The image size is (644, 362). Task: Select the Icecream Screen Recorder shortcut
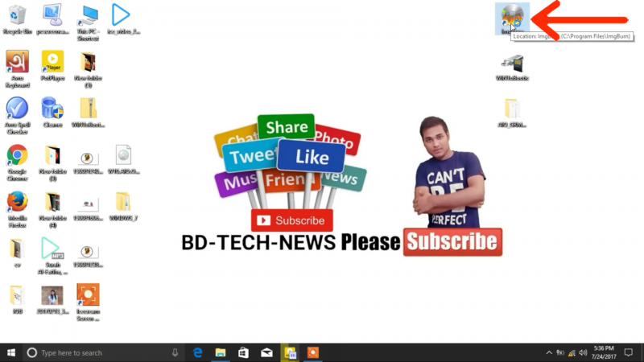[88, 303]
